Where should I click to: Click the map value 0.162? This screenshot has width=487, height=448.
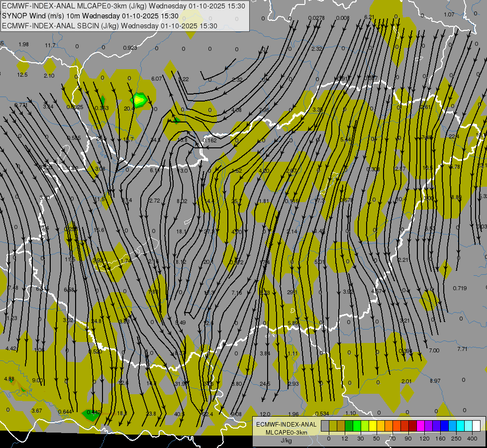point(209,140)
